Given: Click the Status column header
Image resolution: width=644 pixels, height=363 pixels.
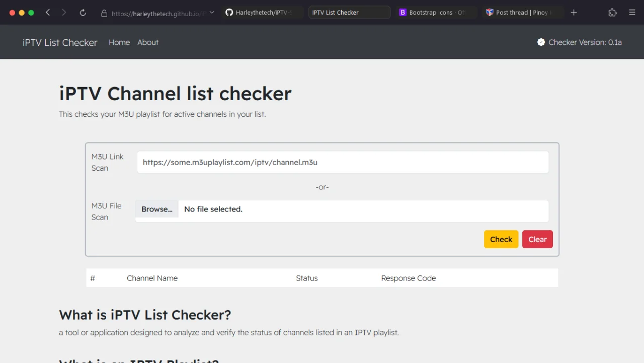Looking at the screenshot, I should pos(307,278).
